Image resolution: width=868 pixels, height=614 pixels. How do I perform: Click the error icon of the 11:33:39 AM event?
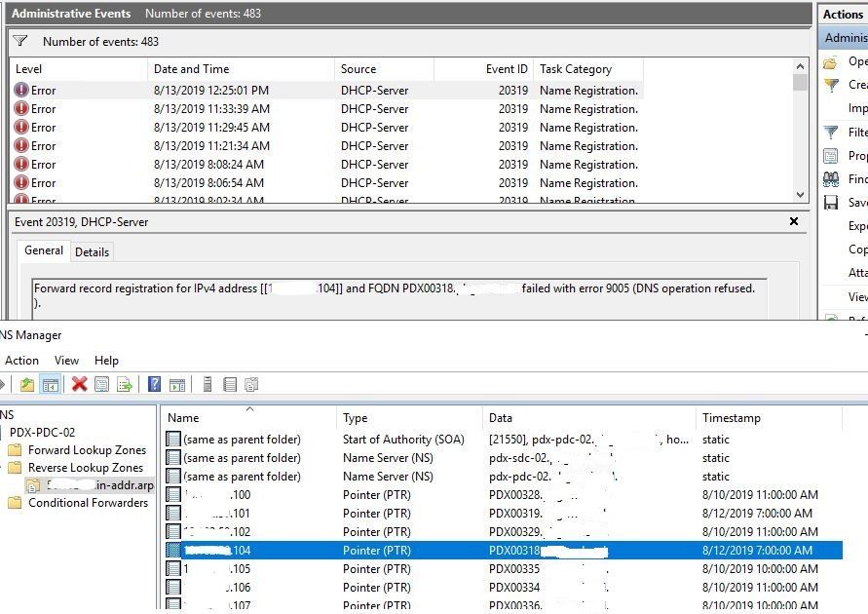(21, 108)
